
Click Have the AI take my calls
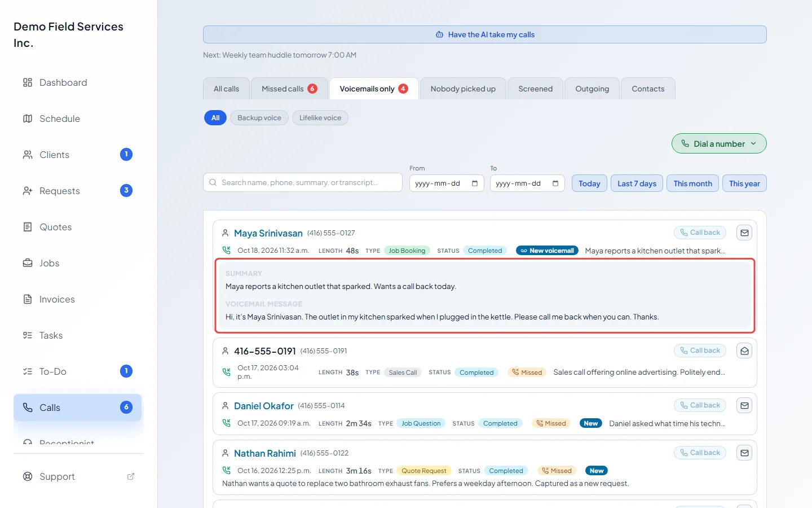485,34
